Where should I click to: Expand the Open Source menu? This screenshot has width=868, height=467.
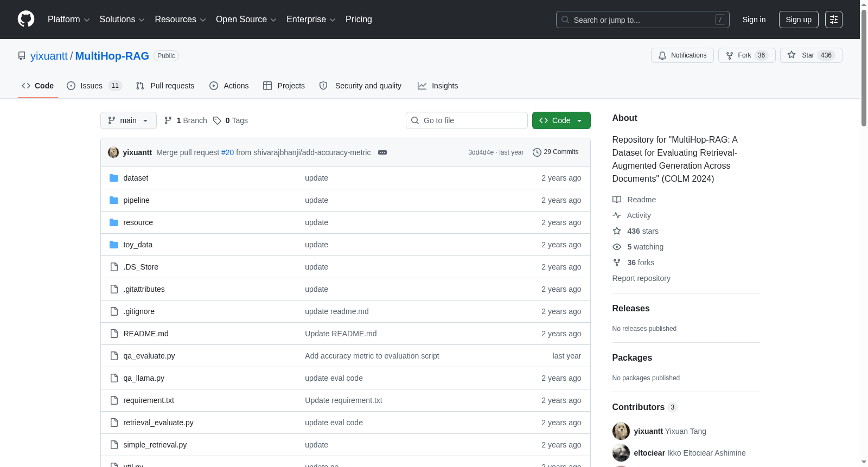pos(246,20)
